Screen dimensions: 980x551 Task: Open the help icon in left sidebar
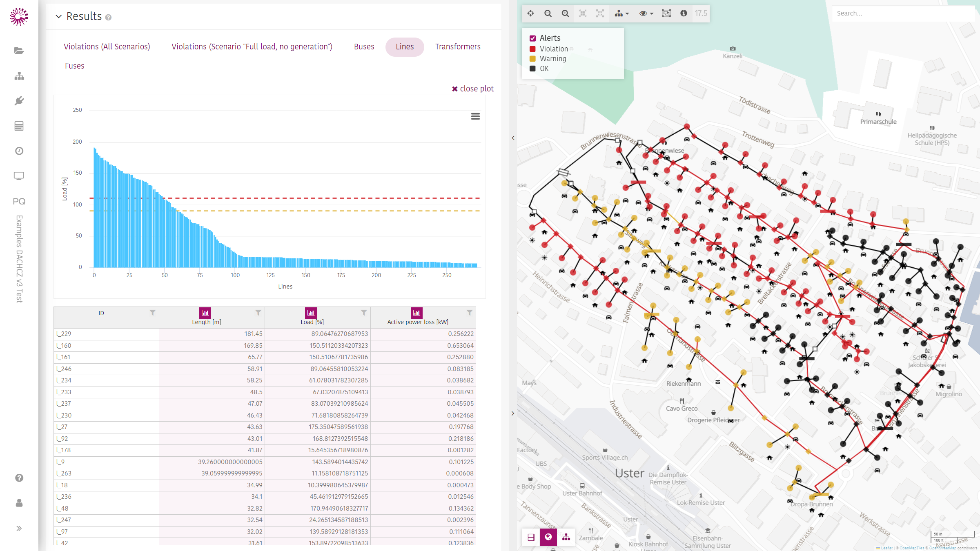tap(19, 478)
